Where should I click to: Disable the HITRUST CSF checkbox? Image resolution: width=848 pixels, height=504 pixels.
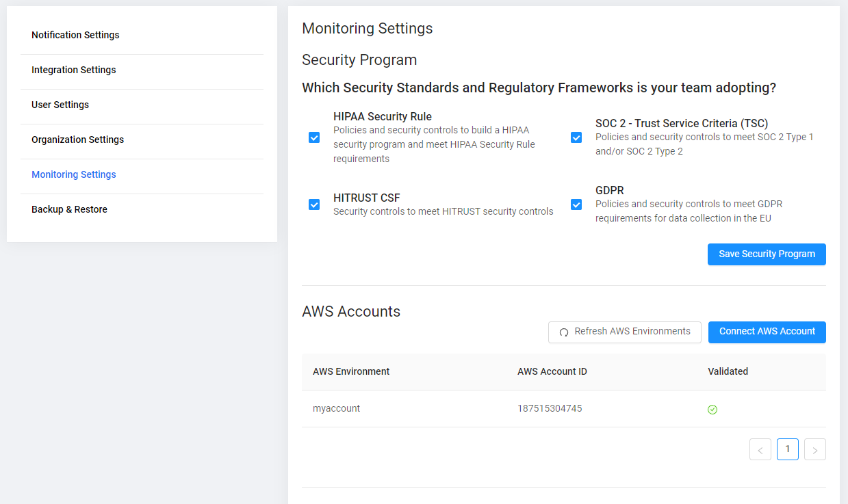coord(314,204)
